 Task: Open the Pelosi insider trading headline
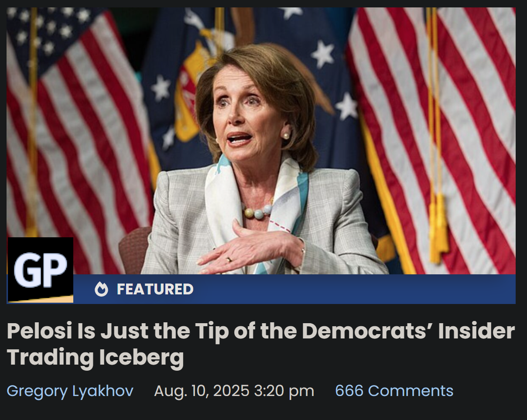[x=261, y=344]
